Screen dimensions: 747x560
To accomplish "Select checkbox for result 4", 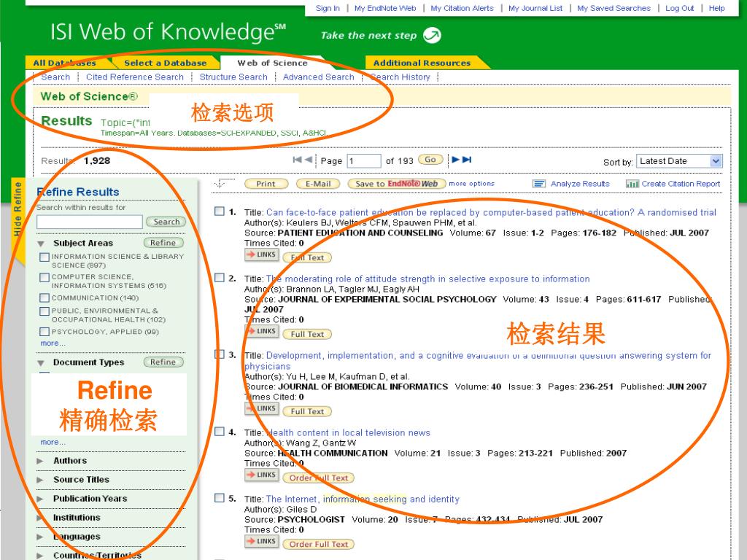I will click(x=219, y=432).
